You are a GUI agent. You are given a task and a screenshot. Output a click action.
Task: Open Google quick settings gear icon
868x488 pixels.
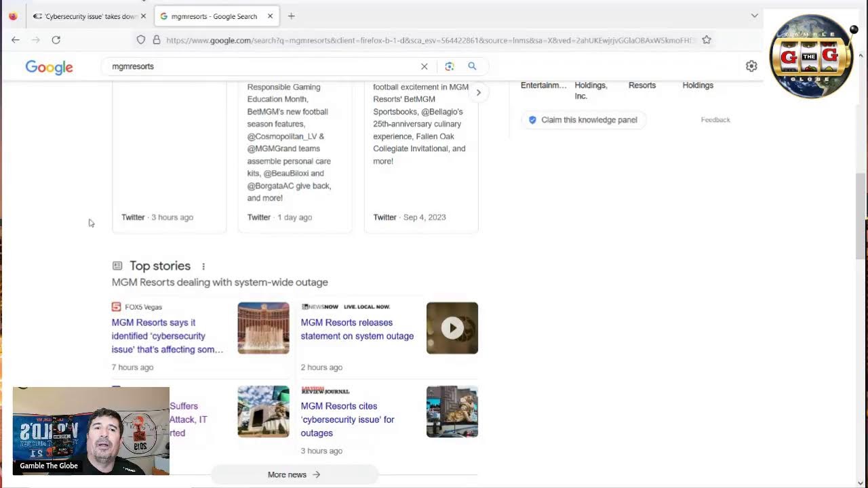(751, 66)
